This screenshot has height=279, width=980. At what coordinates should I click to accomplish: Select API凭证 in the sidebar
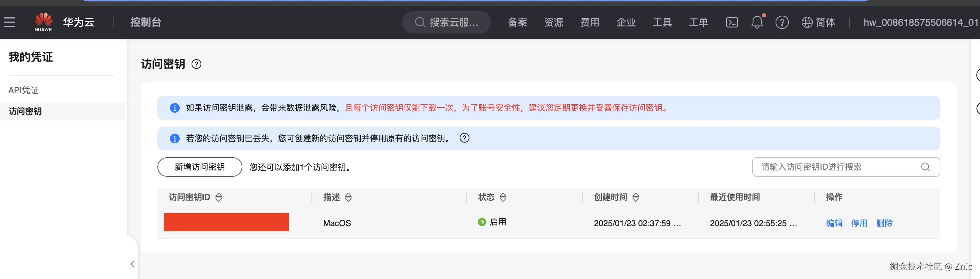click(x=23, y=90)
